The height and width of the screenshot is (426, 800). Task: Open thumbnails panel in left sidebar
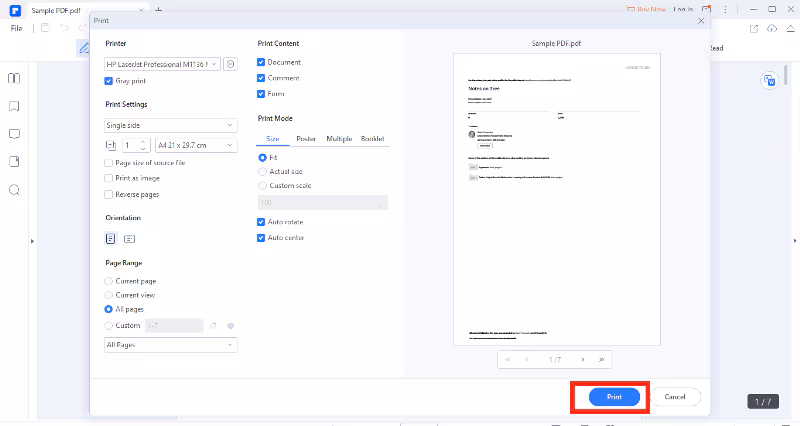(14, 78)
